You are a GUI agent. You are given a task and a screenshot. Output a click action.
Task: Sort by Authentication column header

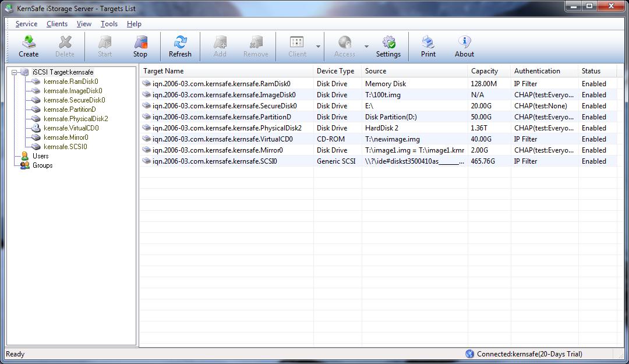click(x=545, y=71)
